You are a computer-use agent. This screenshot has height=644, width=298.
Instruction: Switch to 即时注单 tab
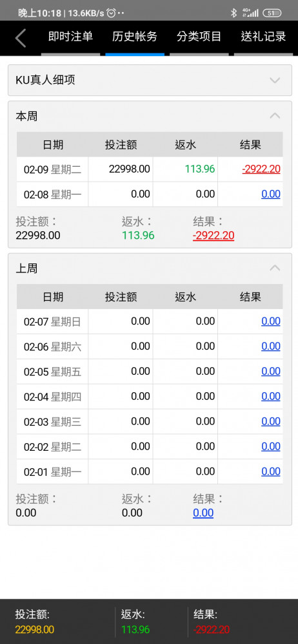point(70,37)
